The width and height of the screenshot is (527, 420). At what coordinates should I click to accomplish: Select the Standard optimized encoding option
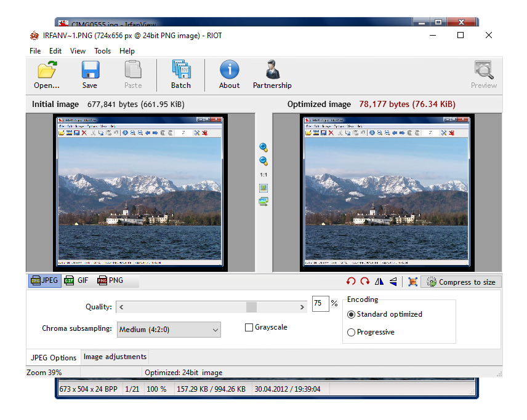(x=351, y=315)
